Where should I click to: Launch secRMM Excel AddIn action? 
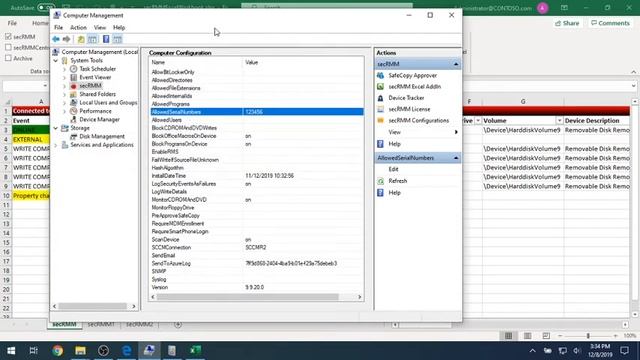pyautogui.click(x=414, y=87)
